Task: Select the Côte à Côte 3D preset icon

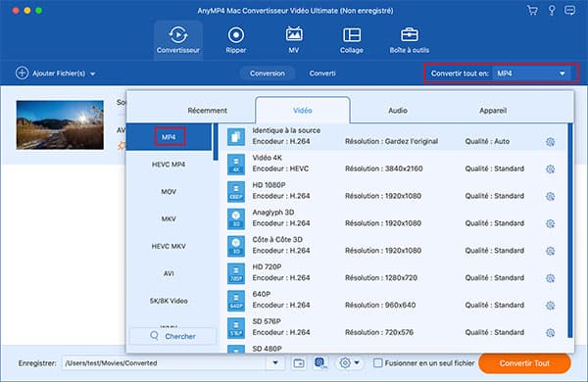Action: (x=236, y=246)
